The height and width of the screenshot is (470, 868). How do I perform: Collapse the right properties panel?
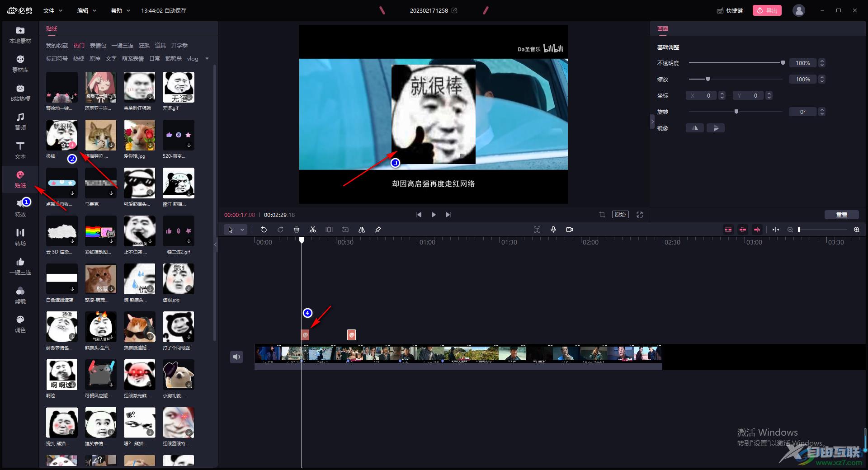coord(652,122)
